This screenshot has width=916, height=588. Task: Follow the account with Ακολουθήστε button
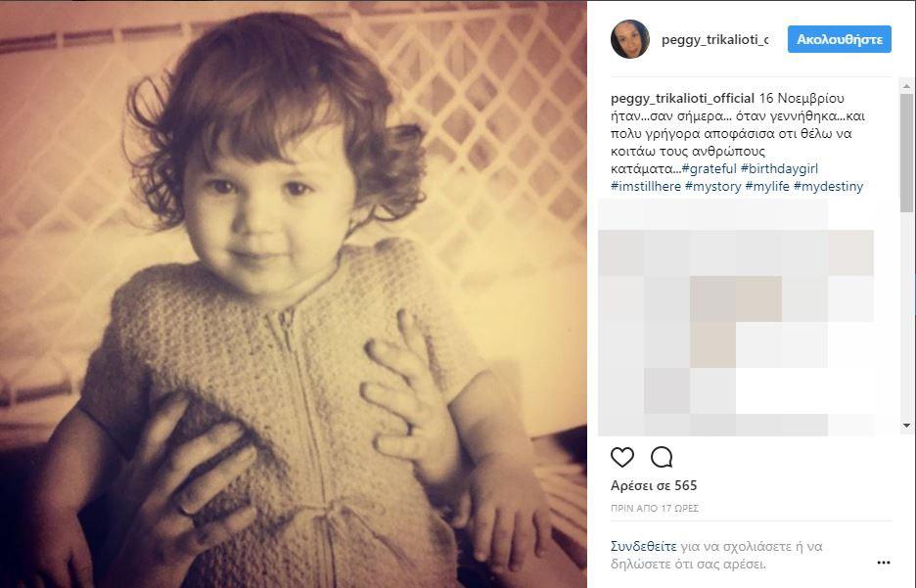tap(839, 39)
